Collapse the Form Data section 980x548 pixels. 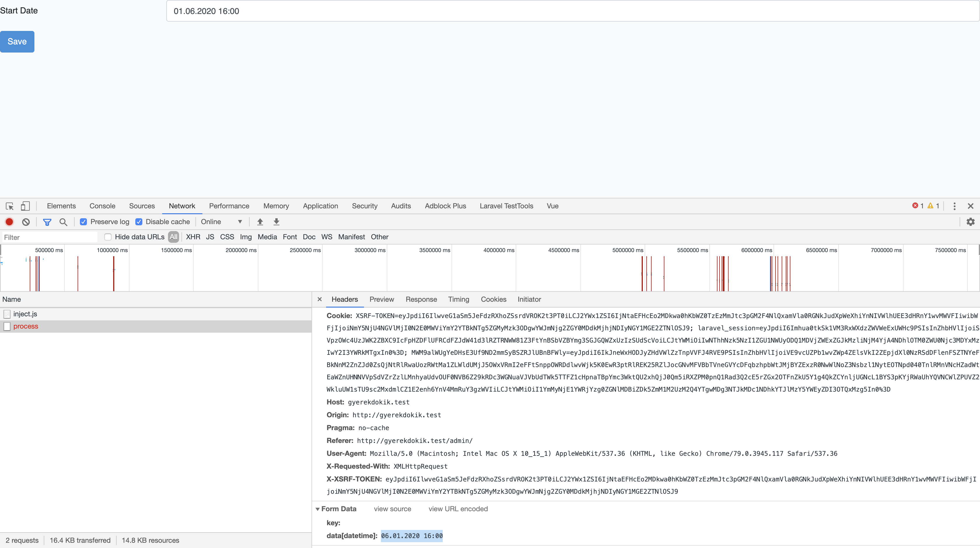point(318,509)
